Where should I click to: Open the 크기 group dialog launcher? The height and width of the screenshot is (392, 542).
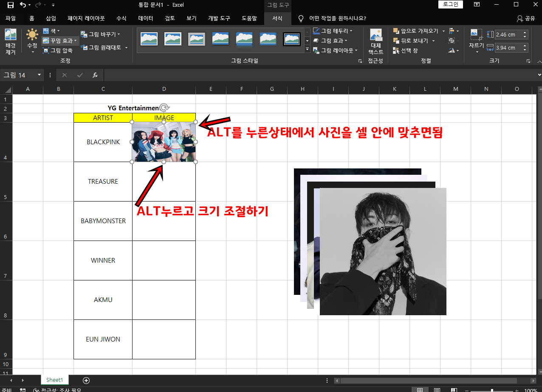(528, 61)
